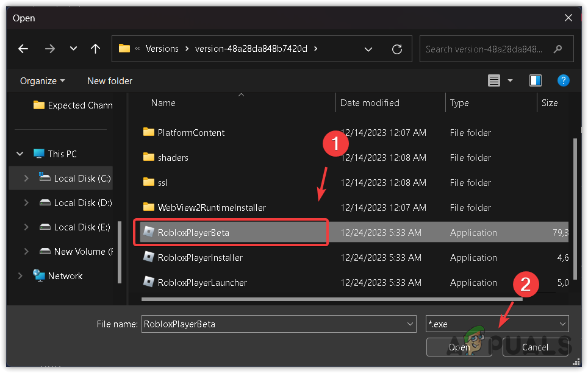
Task: Sort by Date modified column
Action: 370,103
